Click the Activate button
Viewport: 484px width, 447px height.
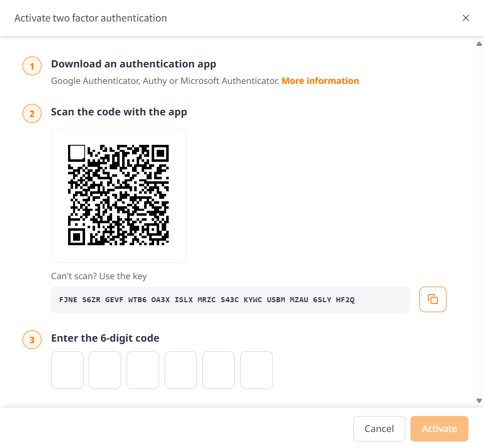tap(439, 429)
